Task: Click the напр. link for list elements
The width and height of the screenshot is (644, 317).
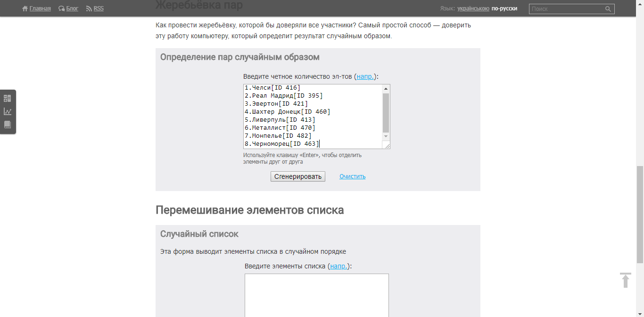Action: click(339, 266)
